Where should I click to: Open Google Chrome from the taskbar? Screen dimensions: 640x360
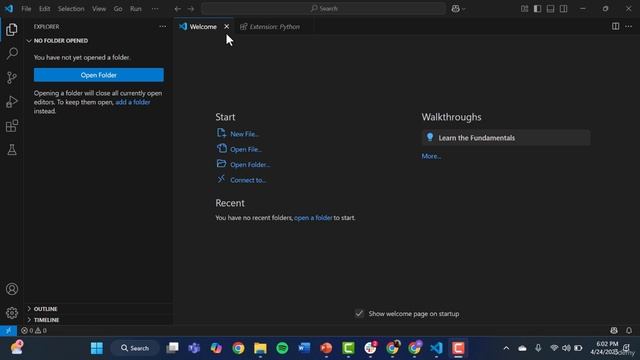coord(238,348)
